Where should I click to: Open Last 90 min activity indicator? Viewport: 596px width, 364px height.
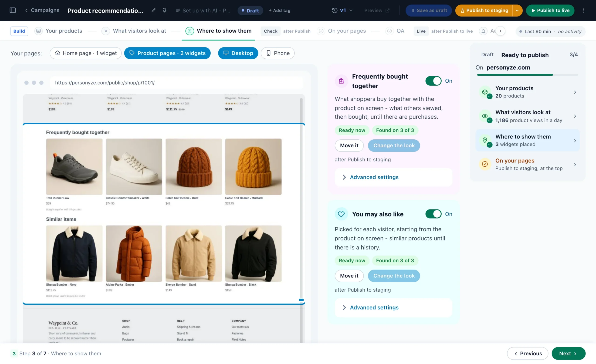550,31
